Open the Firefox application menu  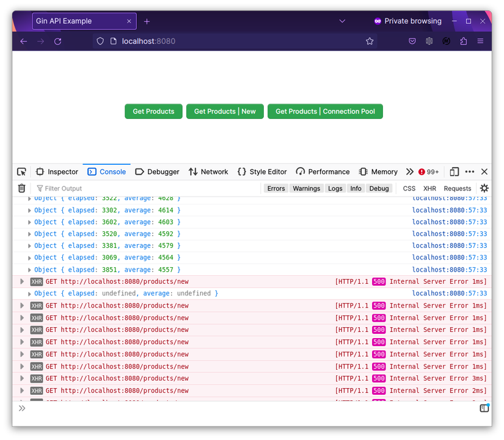(481, 41)
